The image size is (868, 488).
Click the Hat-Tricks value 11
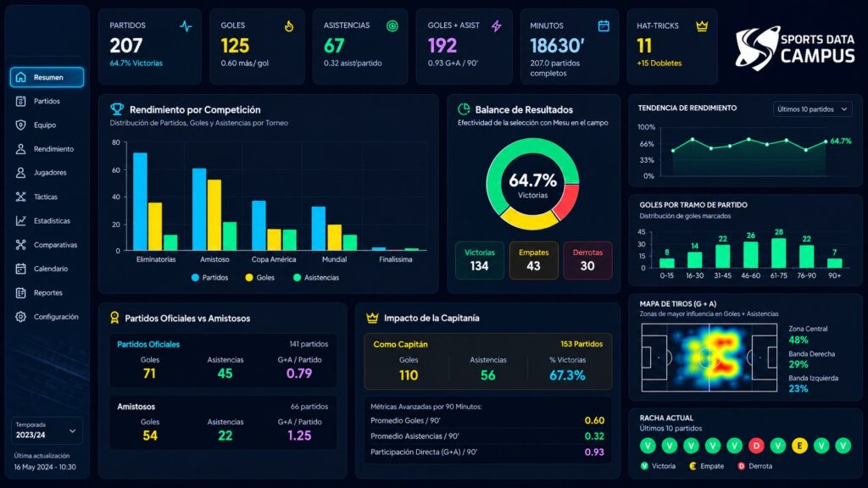coord(644,46)
